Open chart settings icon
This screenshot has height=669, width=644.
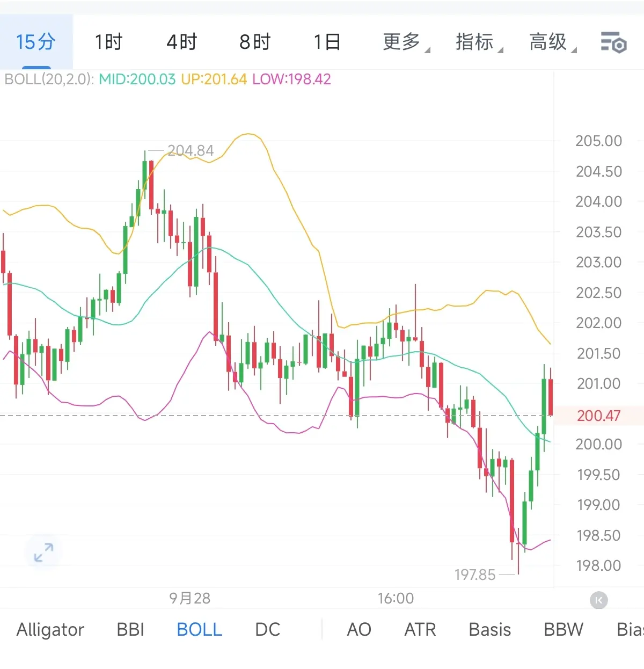pos(613,42)
